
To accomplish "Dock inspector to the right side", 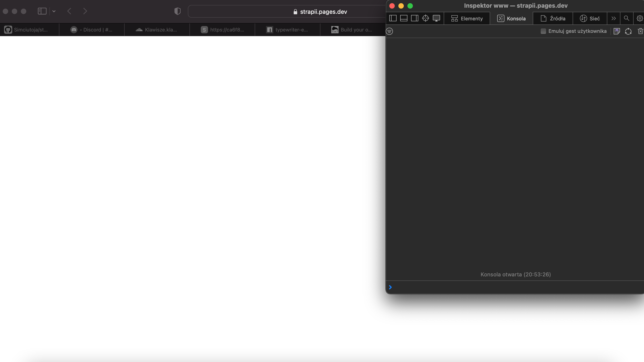I will click(414, 18).
